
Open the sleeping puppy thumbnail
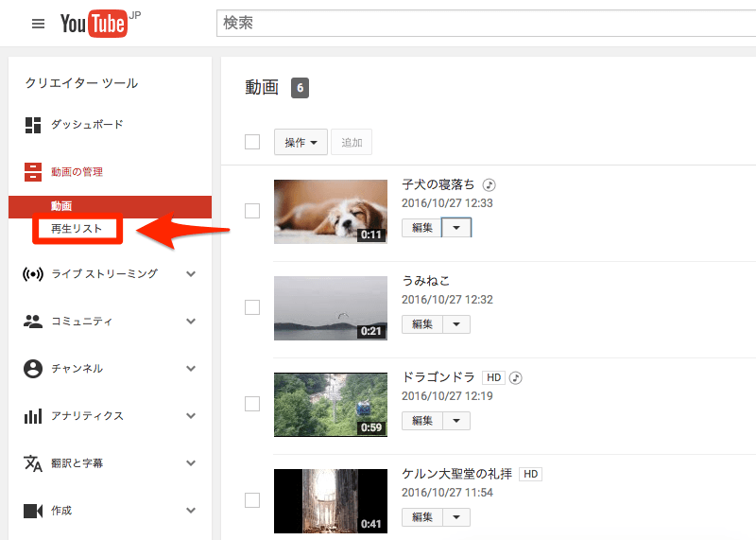click(331, 212)
